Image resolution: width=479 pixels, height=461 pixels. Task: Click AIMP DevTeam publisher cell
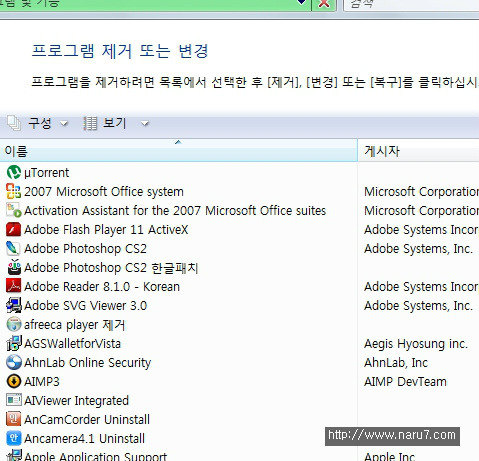tap(405, 382)
